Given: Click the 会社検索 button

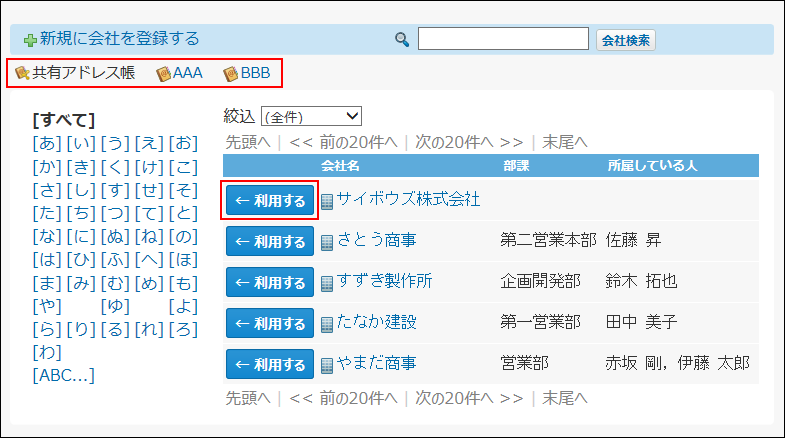Looking at the screenshot, I should point(626,40).
